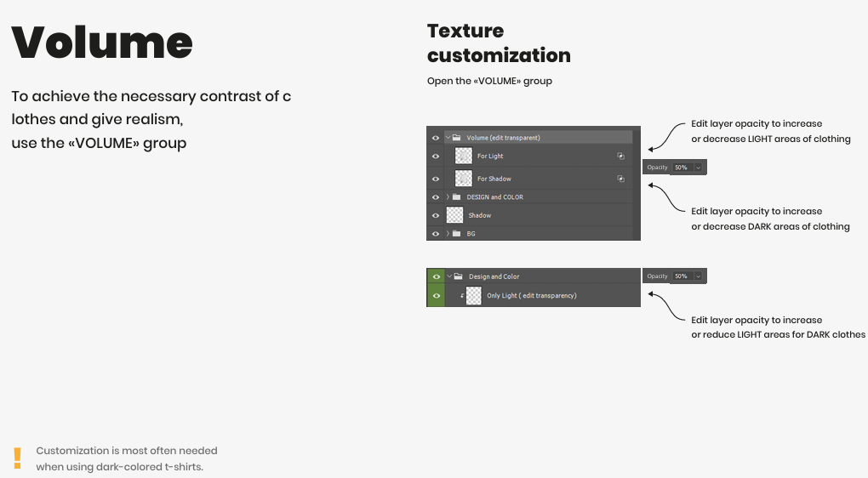Screen dimensions: 868x478
Task: Click the DESIGN and COLOR folder icon
Action: [457, 197]
